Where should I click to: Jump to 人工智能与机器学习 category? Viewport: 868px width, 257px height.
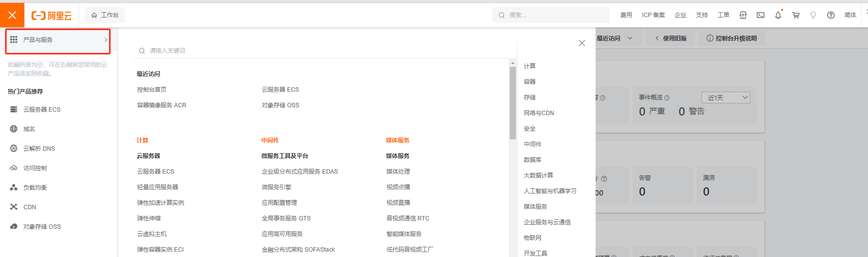(550, 191)
